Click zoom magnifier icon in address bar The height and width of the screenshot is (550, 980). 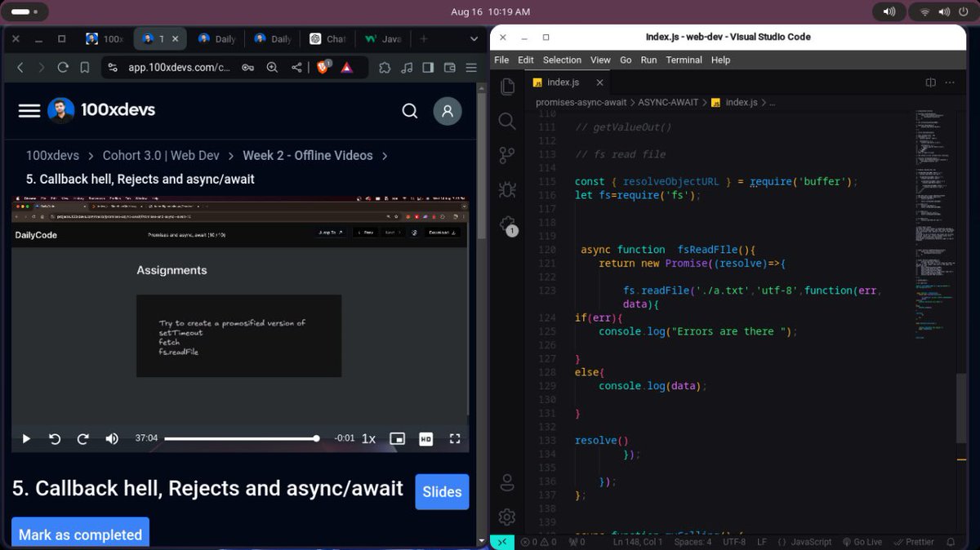pos(272,68)
